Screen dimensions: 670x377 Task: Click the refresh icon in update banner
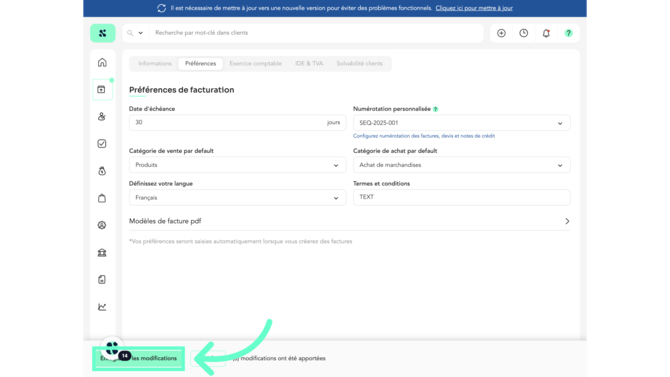(x=162, y=8)
